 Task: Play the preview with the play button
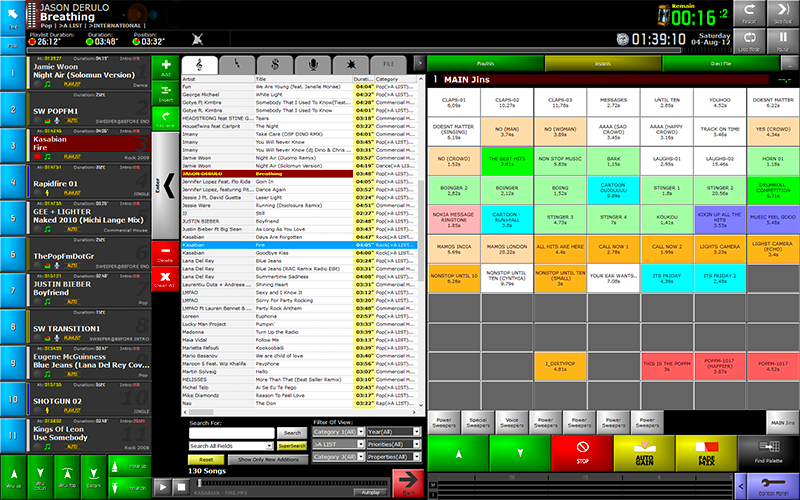point(162,486)
